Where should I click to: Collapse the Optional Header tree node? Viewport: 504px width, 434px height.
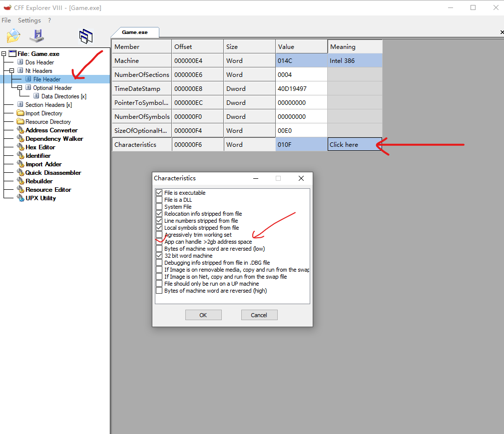(19, 87)
